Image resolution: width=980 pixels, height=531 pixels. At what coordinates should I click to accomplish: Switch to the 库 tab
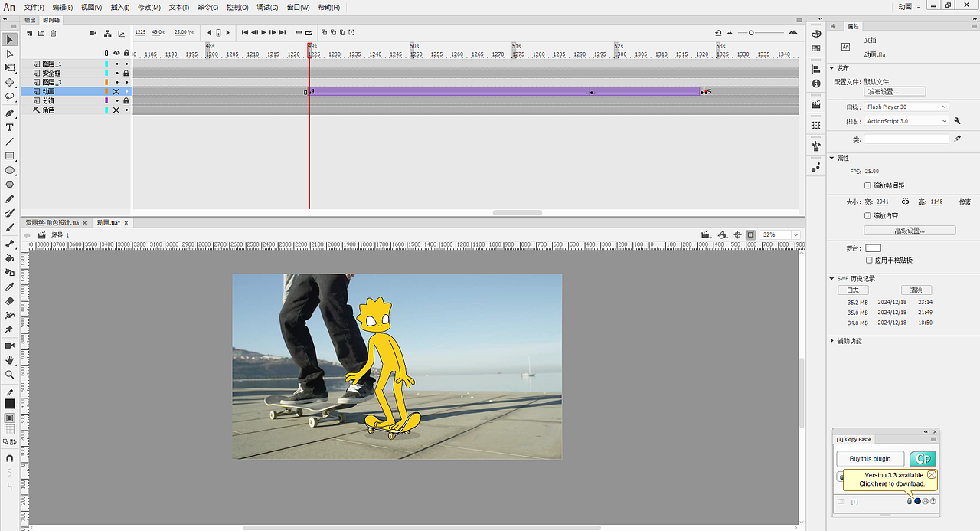[x=834, y=25]
